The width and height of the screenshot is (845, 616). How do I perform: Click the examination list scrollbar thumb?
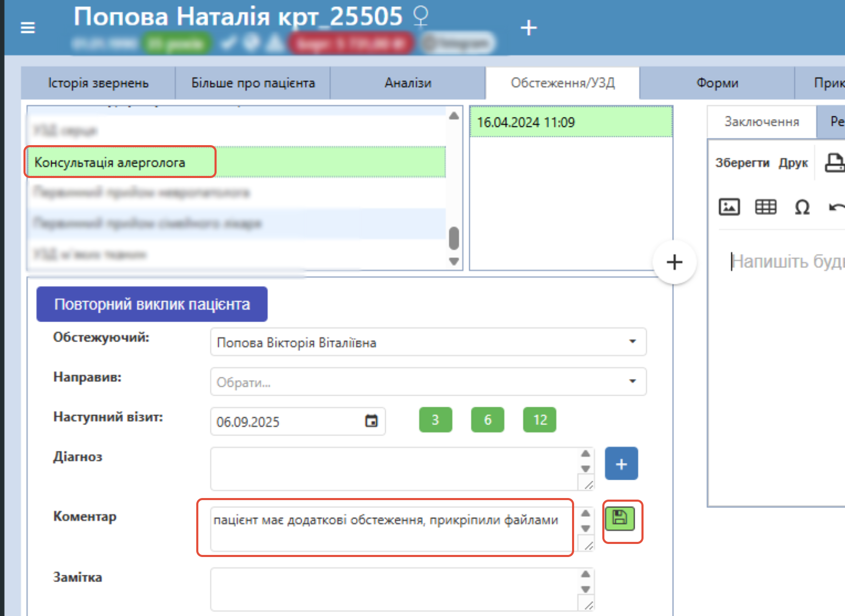click(454, 238)
